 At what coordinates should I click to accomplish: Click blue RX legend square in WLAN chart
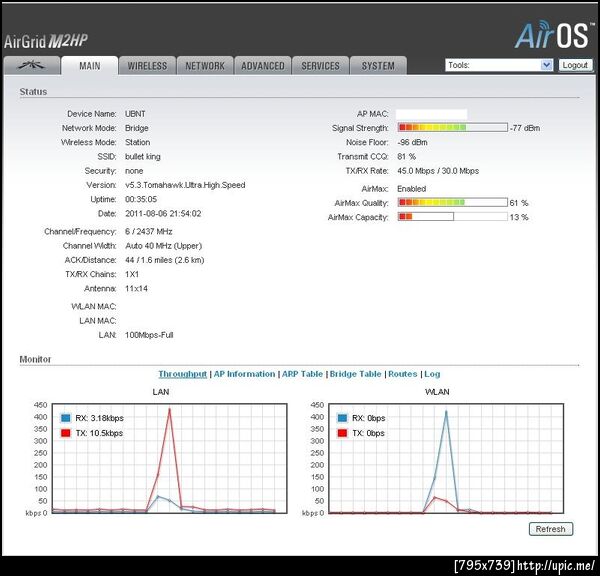click(x=342, y=418)
